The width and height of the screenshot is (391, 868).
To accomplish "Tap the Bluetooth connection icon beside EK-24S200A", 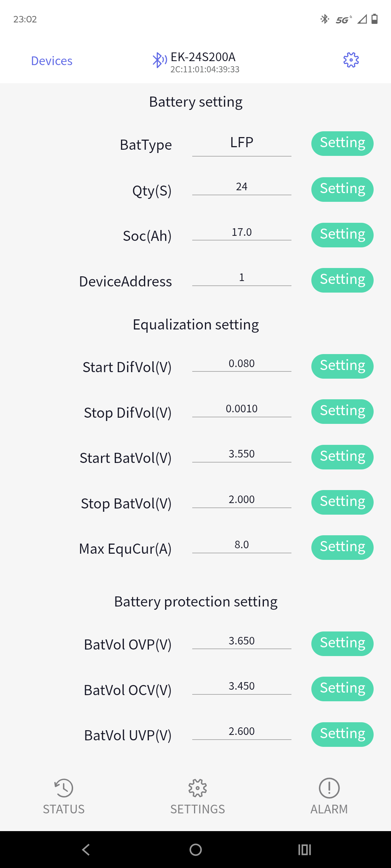I will [x=159, y=60].
